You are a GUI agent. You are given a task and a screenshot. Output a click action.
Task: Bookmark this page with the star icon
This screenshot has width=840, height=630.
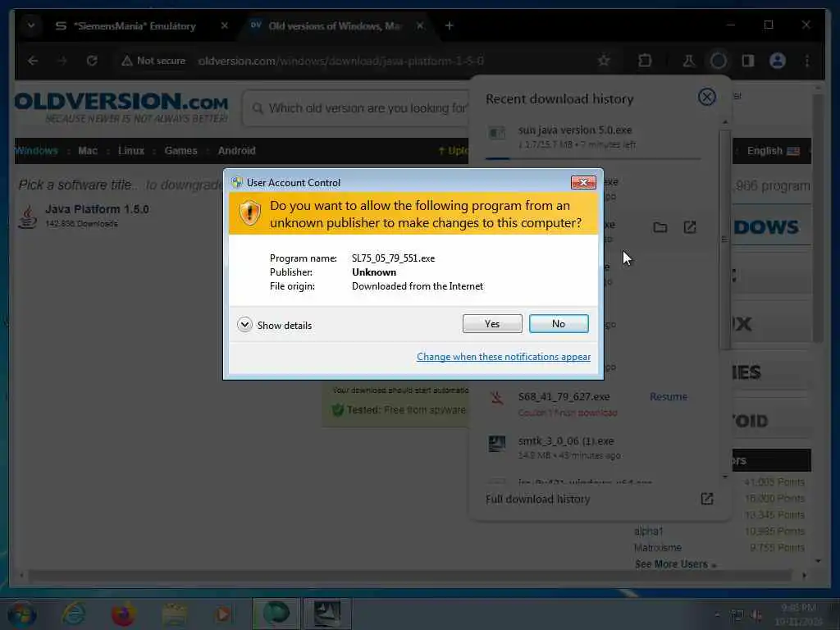click(604, 61)
